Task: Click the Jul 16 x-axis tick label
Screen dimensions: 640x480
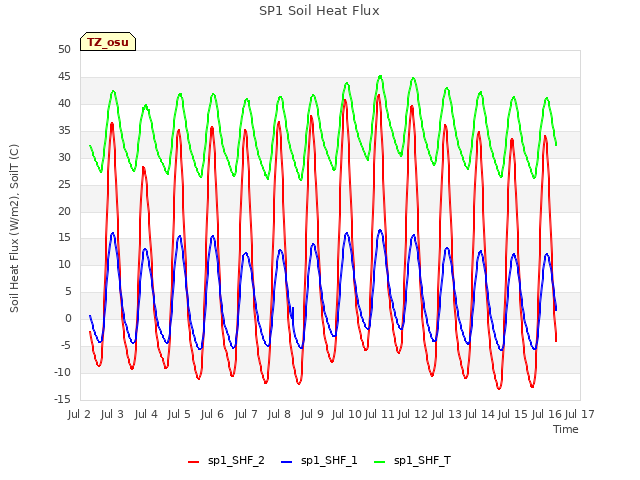Action: click(x=547, y=414)
